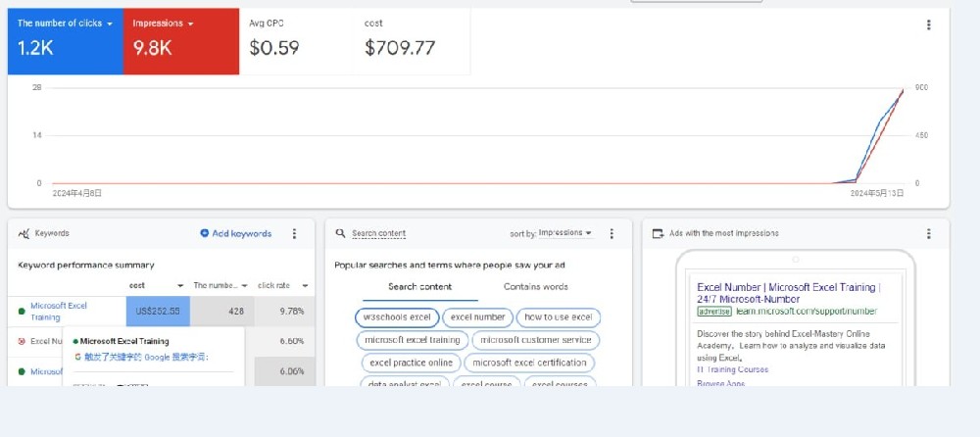980x437 pixels.
Task: Select the how to use excel chip
Action: (x=559, y=317)
